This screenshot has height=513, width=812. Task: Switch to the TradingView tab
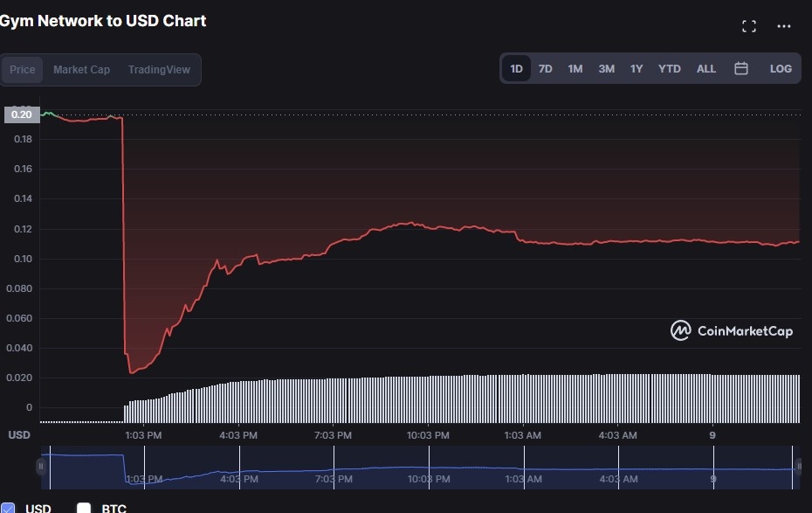click(x=159, y=70)
